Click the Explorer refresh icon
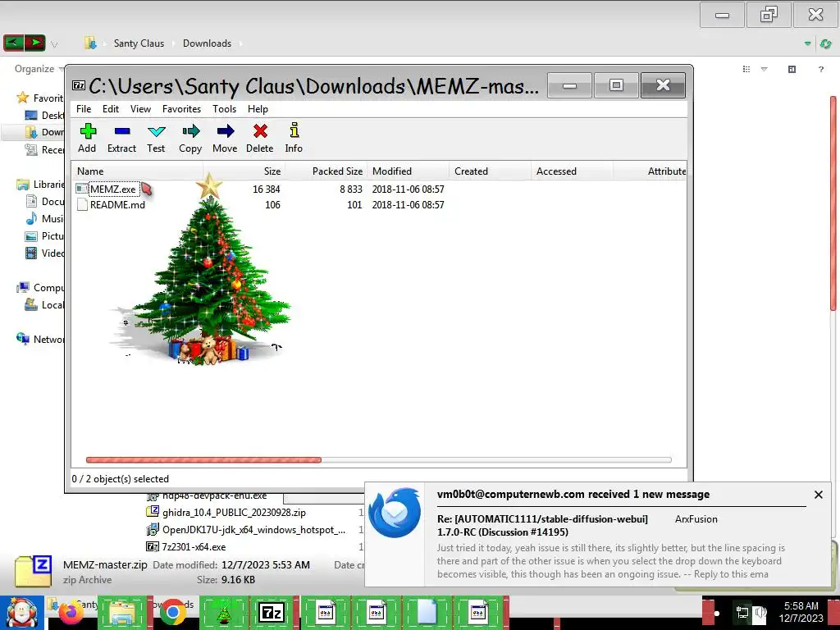 pyautogui.click(x=825, y=44)
